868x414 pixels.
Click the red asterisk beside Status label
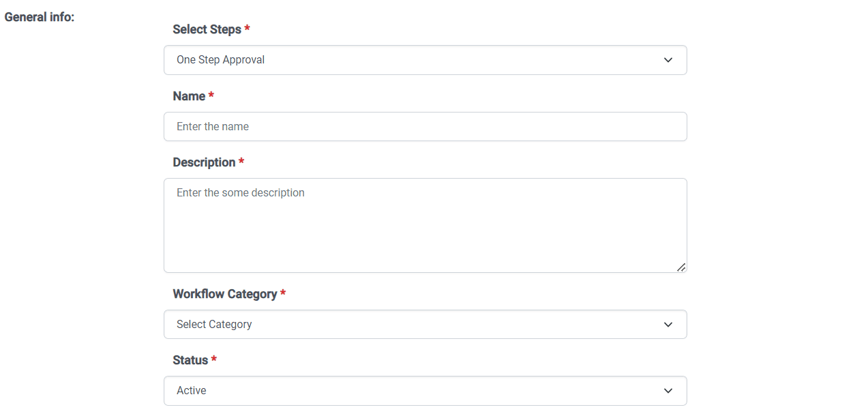pos(214,360)
